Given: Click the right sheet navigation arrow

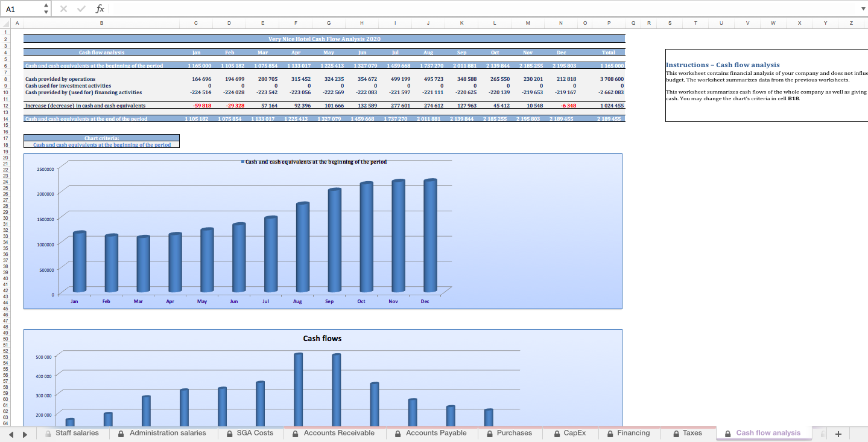Looking at the screenshot, I should [x=24, y=433].
